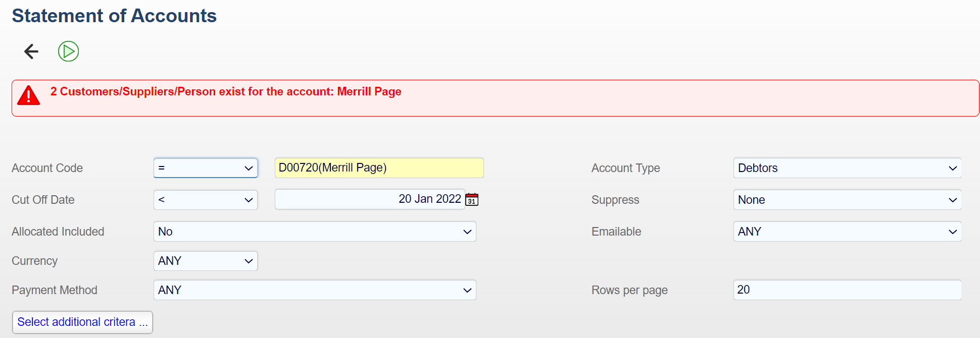Click the Merrill Page warning message text
The height and width of the screenshot is (338, 980).
tap(226, 92)
